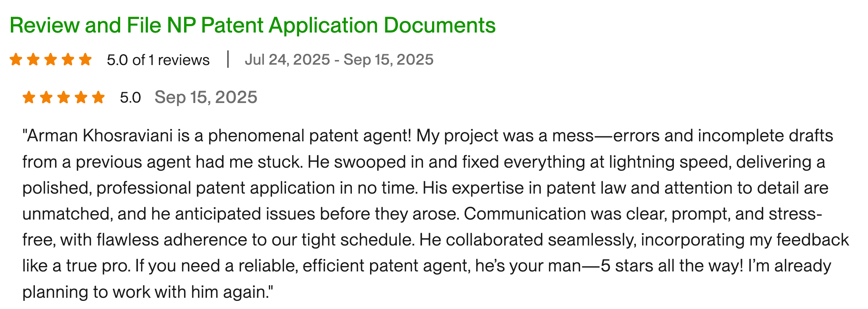Click the Sep 15, 2025 review date

(206, 97)
